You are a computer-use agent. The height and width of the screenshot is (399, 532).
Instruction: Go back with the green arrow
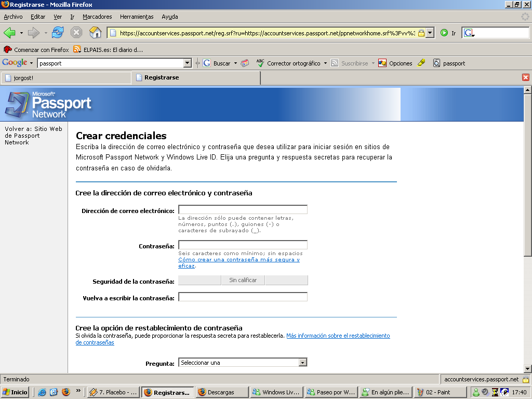coord(9,33)
